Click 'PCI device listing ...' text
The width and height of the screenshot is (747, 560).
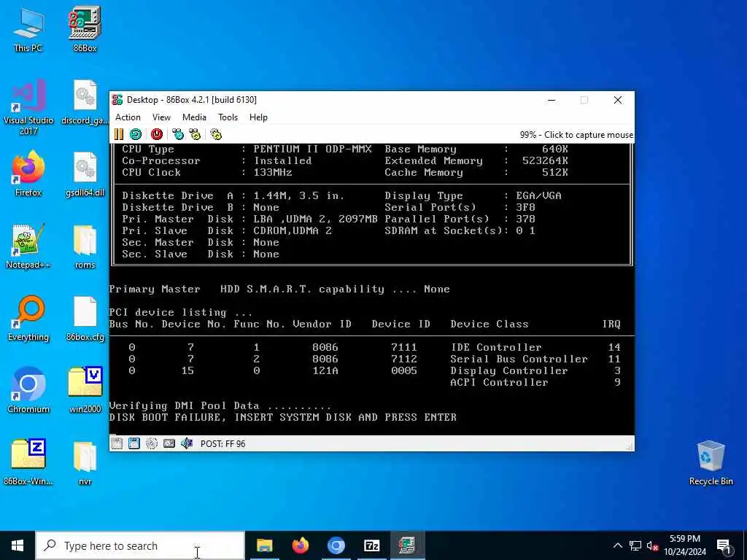click(181, 312)
